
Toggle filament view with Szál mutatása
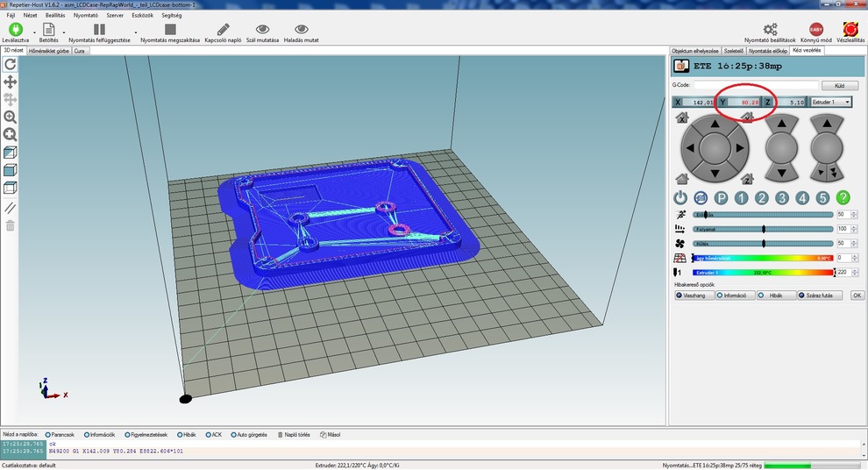click(x=262, y=30)
